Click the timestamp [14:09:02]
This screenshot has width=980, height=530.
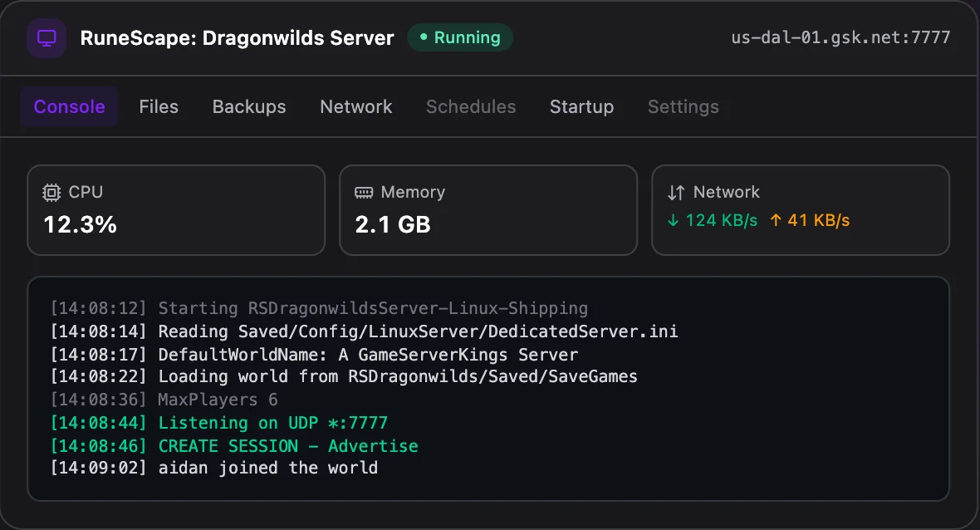(x=99, y=468)
